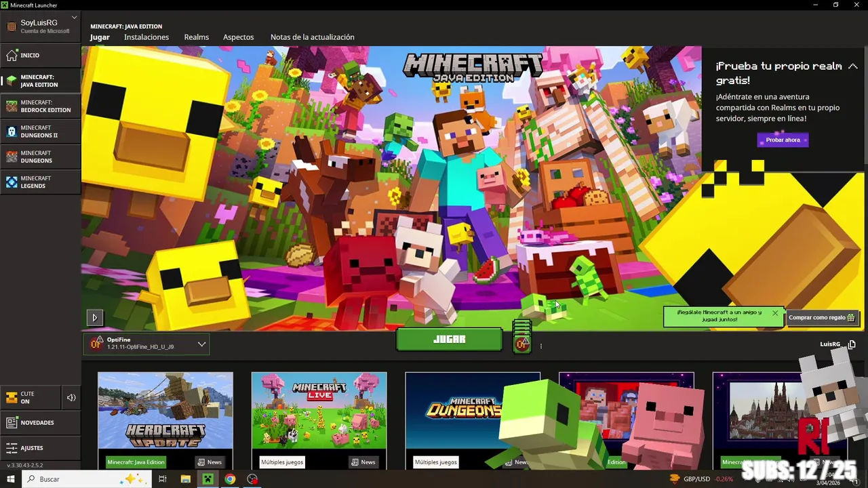Open Minecraft Dungeons II from sidebar

pos(41,131)
